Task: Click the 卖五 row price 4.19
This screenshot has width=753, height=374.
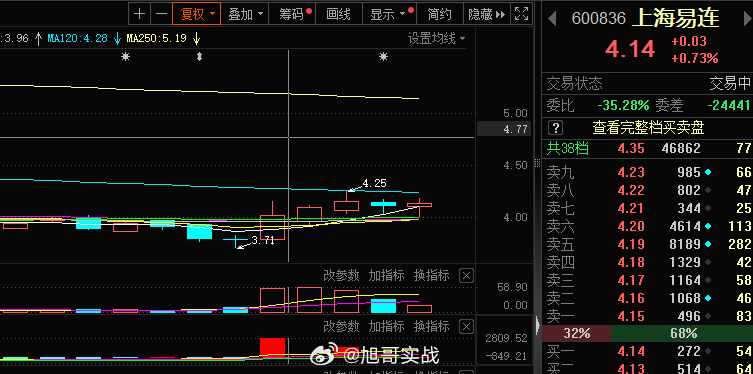Action: click(631, 244)
